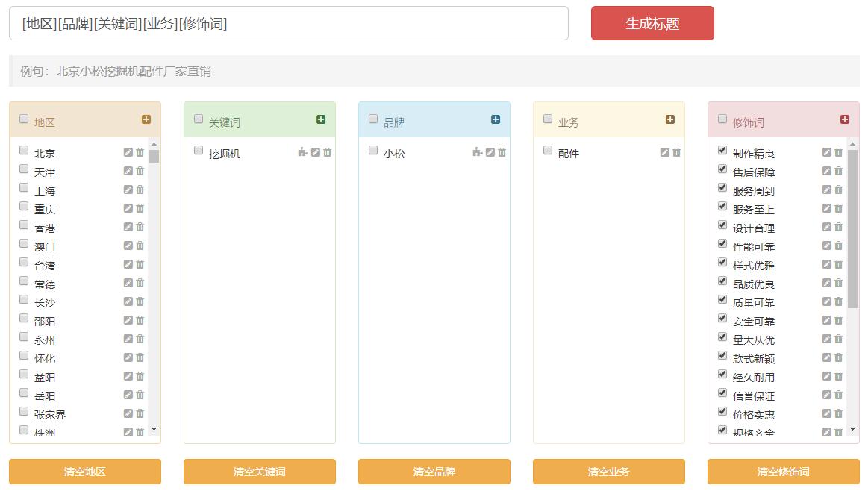Image resolution: width=868 pixels, height=491 pixels.
Task: Click the edit pencil icon beside 小松
Action: click(x=490, y=152)
